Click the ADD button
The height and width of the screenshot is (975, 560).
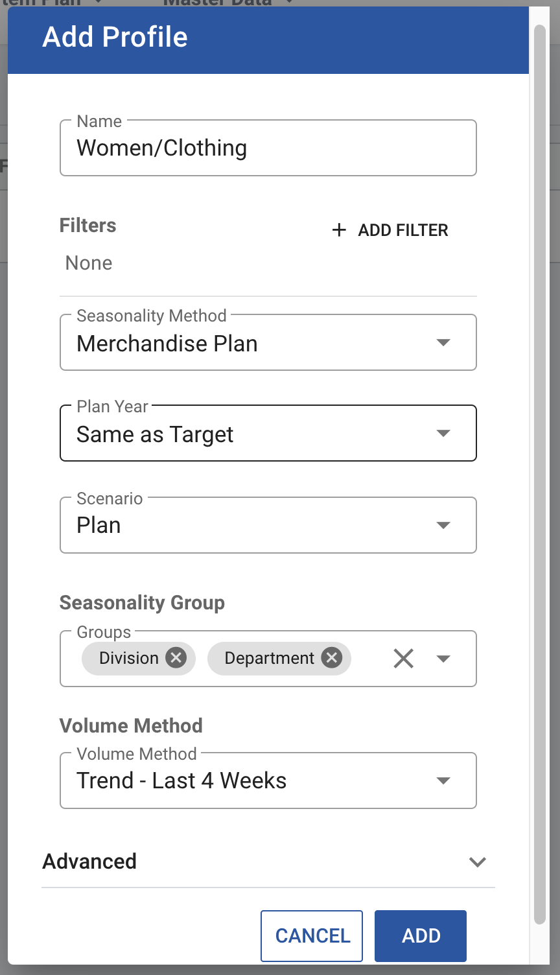pyautogui.click(x=421, y=935)
